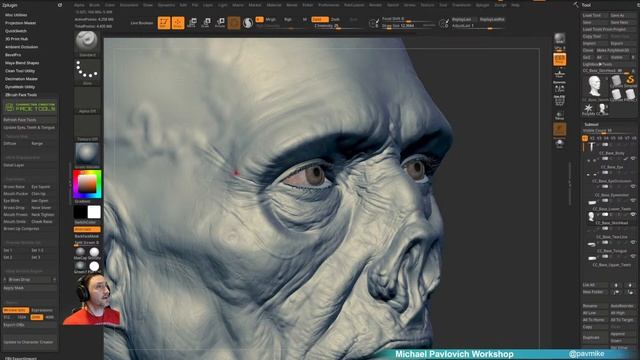Click Update to Character Creator
This screenshot has height=360, width=640.
(x=30, y=342)
